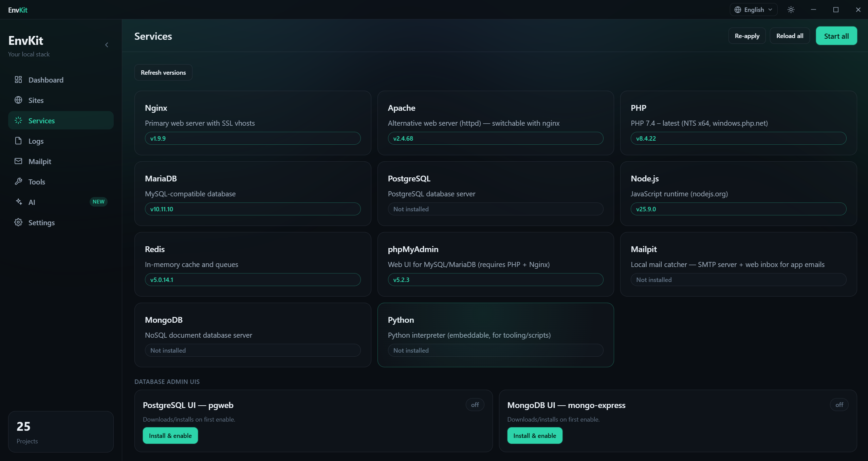
Task: Click the off status of pgweb
Action: click(x=475, y=405)
